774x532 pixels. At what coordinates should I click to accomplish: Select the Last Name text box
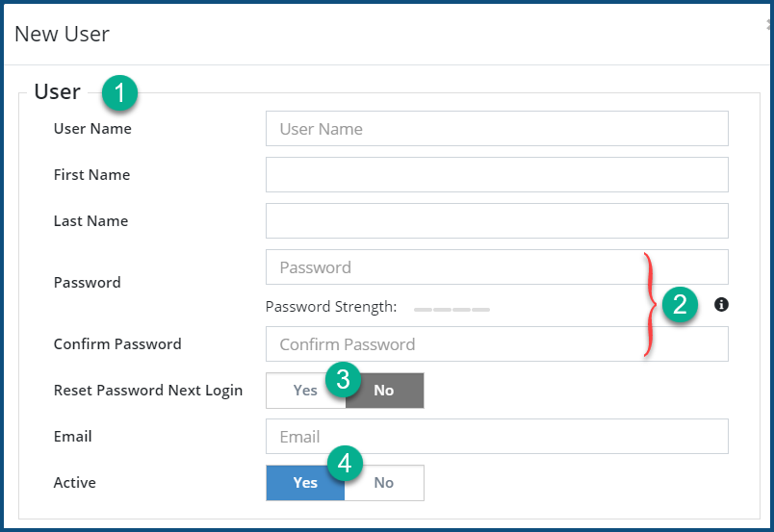coord(497,221)
